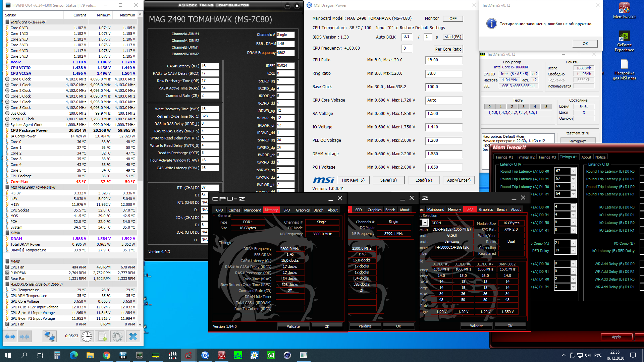Click the blue X icon in HWiNFO
Image resolution: width=644 pixels, height=362 pixels.
(x=133, y=337)
